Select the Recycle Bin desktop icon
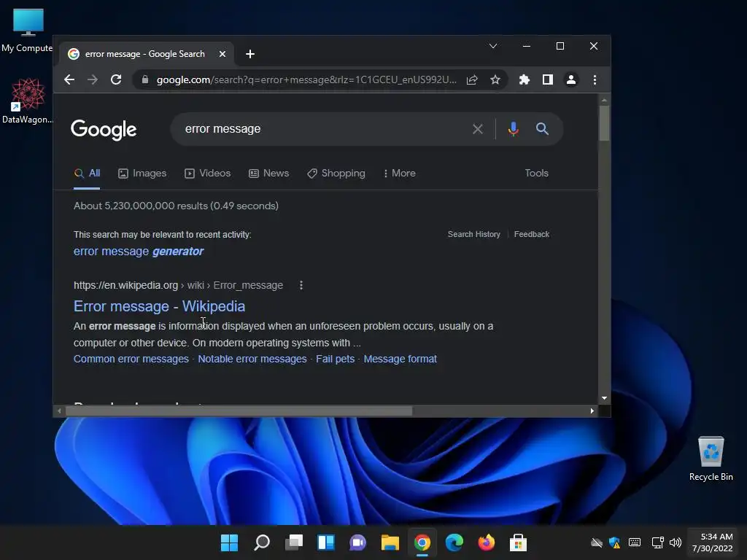Screen dimensions: 747x560 (x=711, y=458)
